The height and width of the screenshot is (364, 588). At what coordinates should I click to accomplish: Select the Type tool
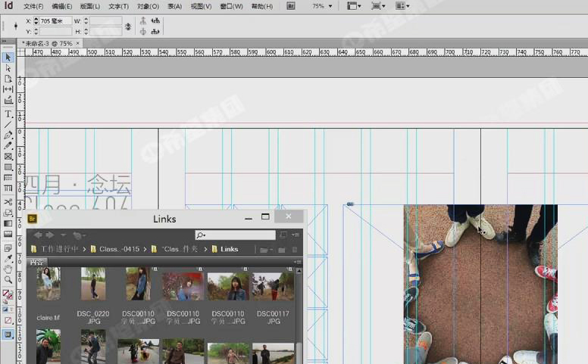coord(8,114)
